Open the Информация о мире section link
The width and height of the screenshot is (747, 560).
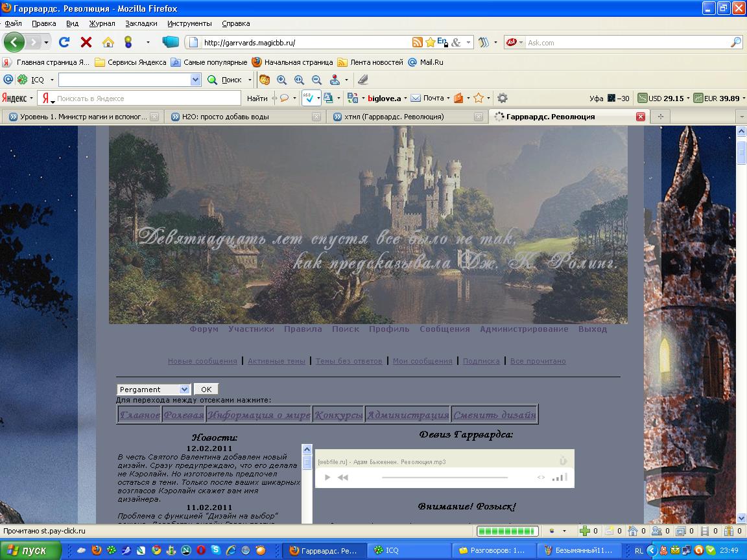(x=259, y=415)
